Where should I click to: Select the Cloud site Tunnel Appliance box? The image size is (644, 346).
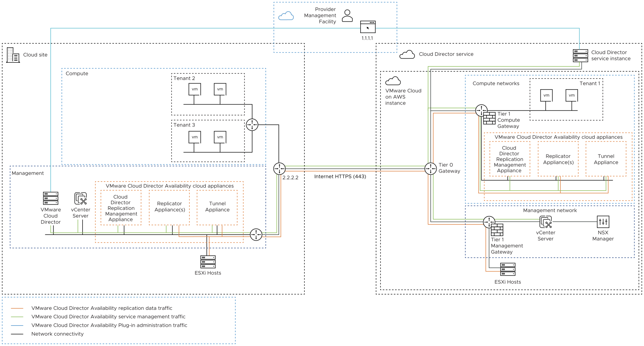click(217, 208)
